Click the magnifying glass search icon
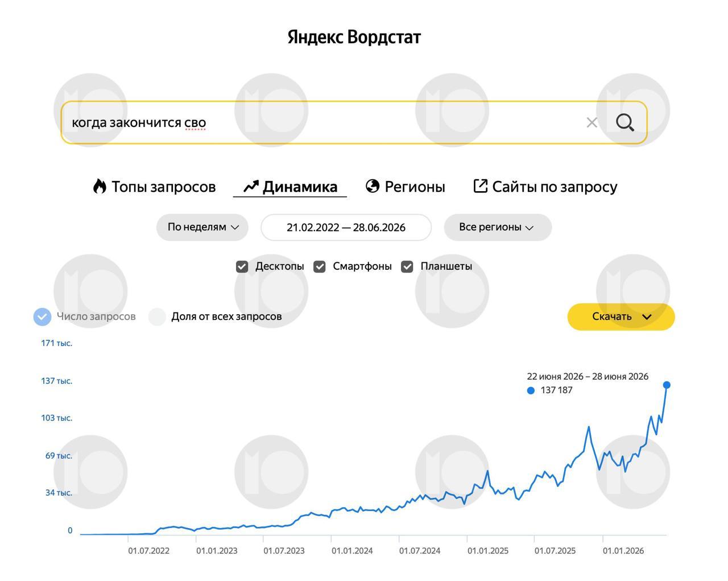728x581 pixels. coord(624,122)
